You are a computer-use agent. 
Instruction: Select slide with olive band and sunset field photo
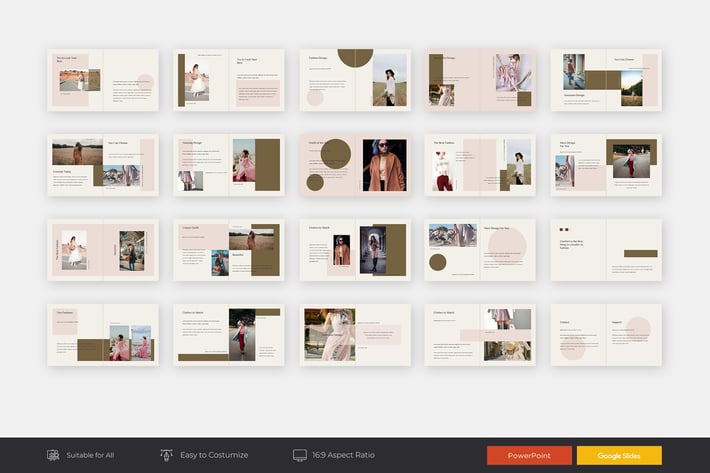(606, 80)
